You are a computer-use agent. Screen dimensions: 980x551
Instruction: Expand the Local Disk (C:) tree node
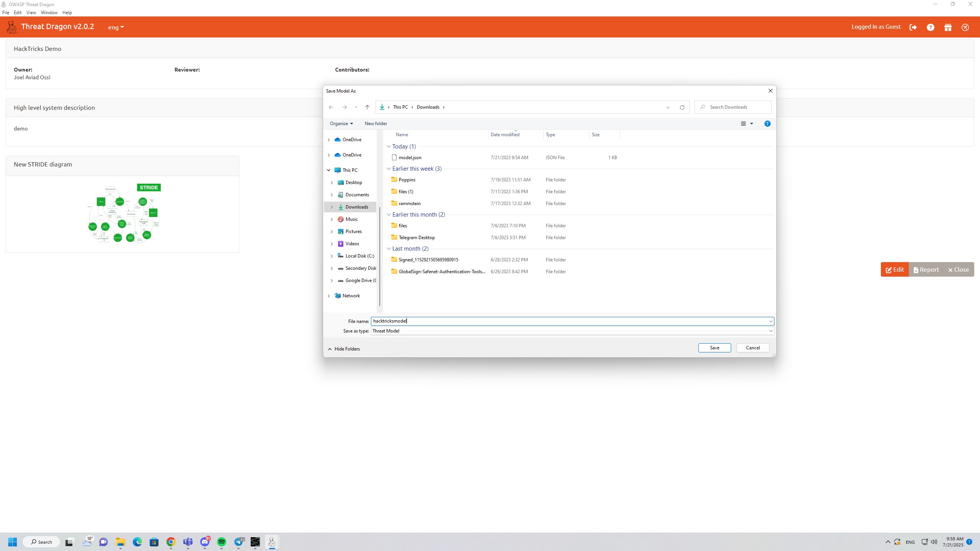point(332,256)
